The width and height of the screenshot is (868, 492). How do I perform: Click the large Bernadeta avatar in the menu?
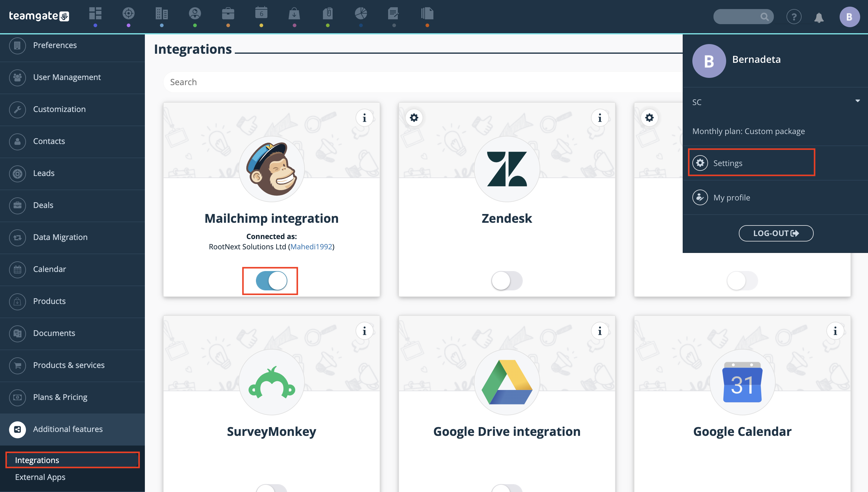click(709, 61)
